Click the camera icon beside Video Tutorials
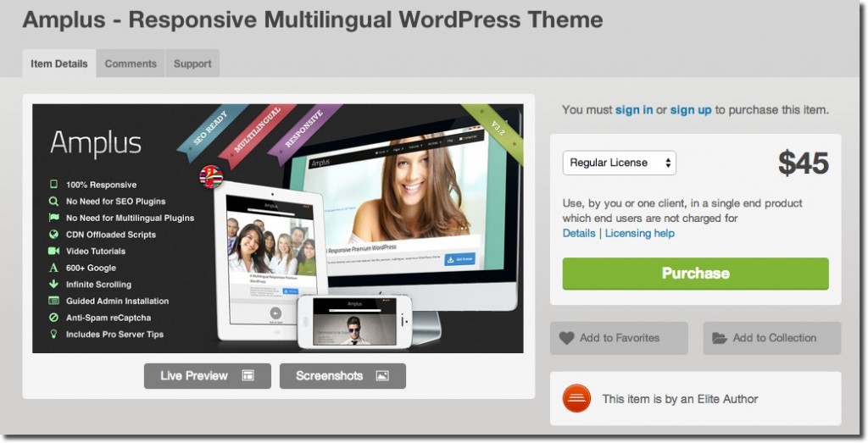Image resolution: width=868 pixels, height=443 pixels. [53, 251]
